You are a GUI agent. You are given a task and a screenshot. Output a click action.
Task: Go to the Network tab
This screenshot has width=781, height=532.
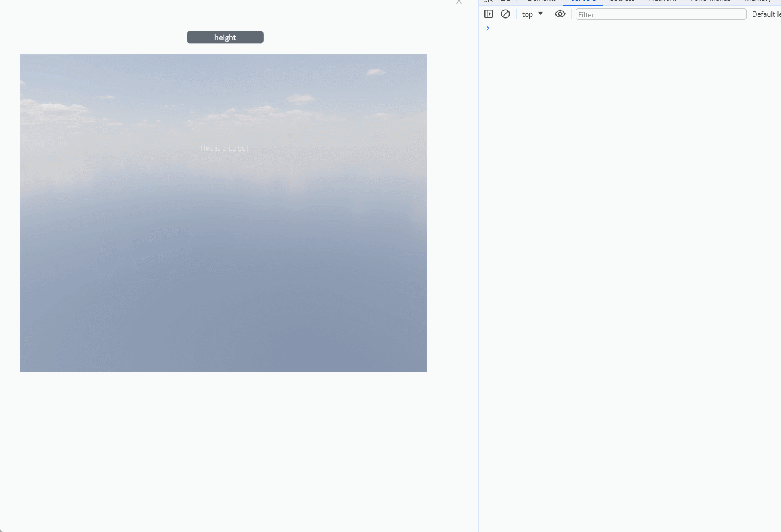point(662,1)
